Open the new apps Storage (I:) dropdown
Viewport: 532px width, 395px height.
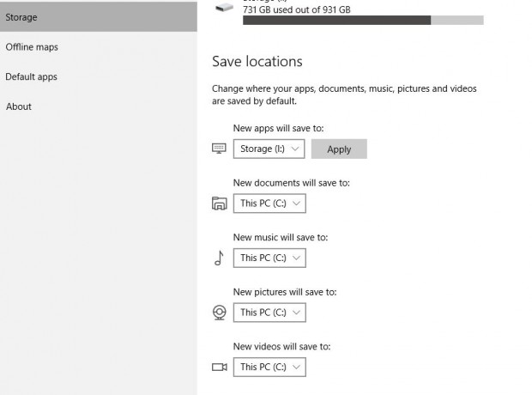269,149
